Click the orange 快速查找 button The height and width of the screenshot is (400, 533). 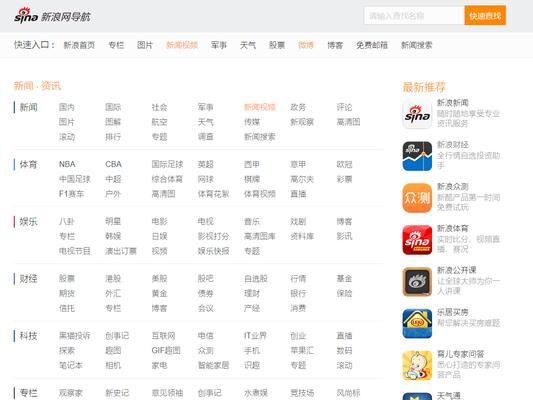pyautogui.click(x=485, y=16)
